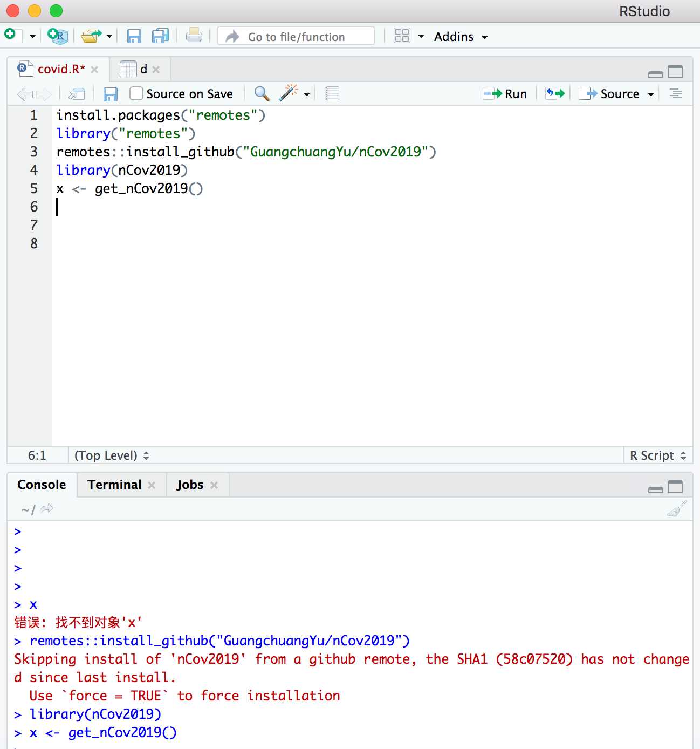Source the active document

609,94
